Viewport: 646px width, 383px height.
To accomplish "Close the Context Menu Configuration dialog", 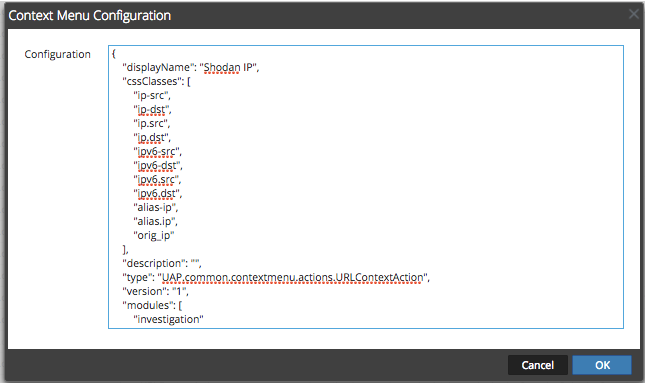I will (x=634, y=14).
